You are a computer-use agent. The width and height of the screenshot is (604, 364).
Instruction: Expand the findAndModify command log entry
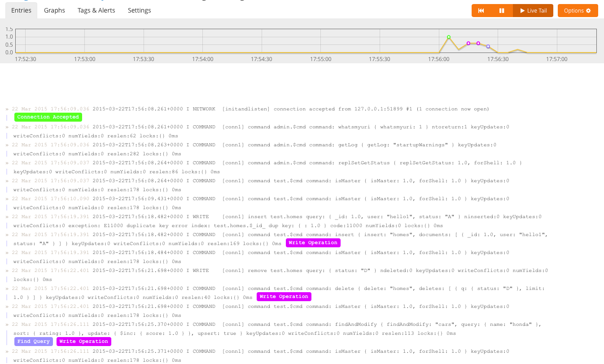7,325
